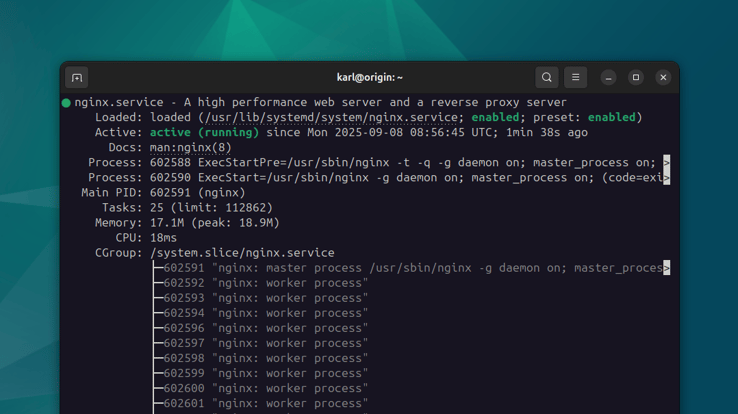Open the hamburger main menu
Viewport: 738px width, 414px height.
tap(575, 77)
